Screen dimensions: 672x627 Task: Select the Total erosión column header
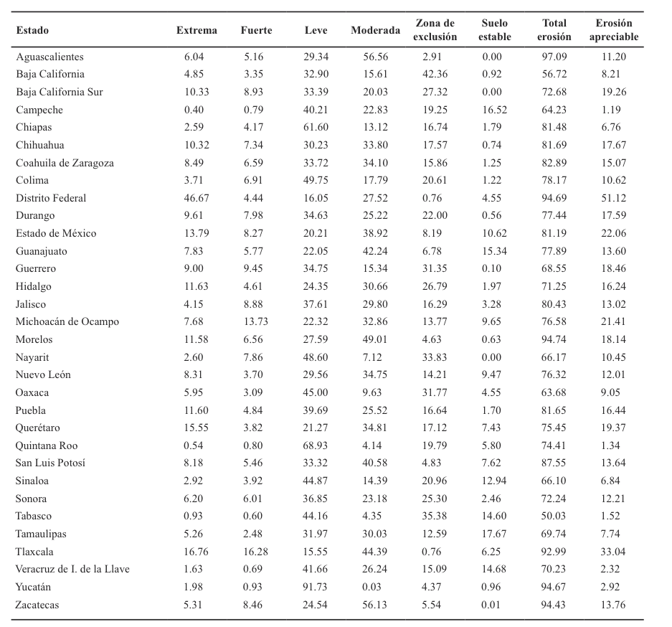pyautogui.click(x=555, y=30)
